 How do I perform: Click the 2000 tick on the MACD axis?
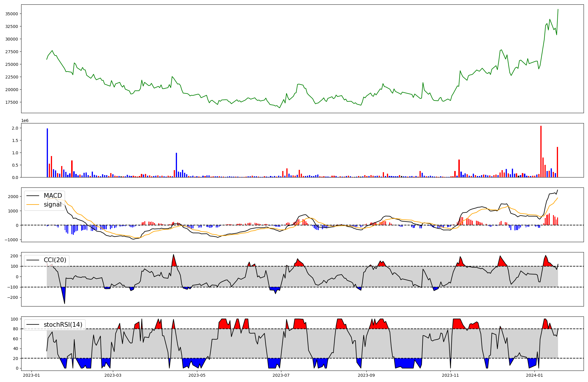pos(13,197)
